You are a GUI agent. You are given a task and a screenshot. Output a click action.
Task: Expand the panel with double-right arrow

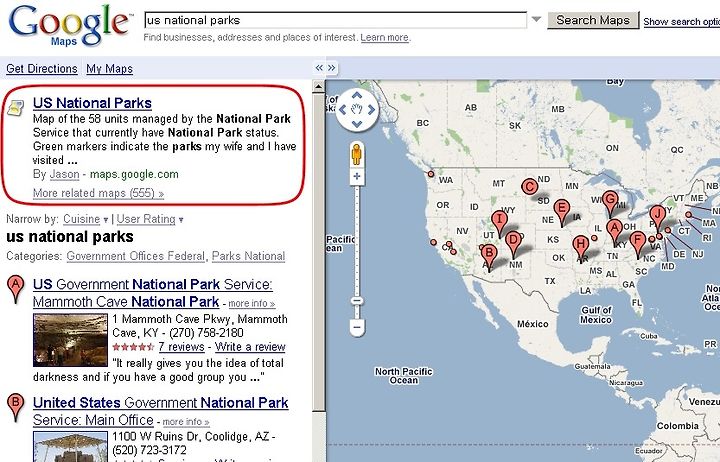(x=332, y=68)
